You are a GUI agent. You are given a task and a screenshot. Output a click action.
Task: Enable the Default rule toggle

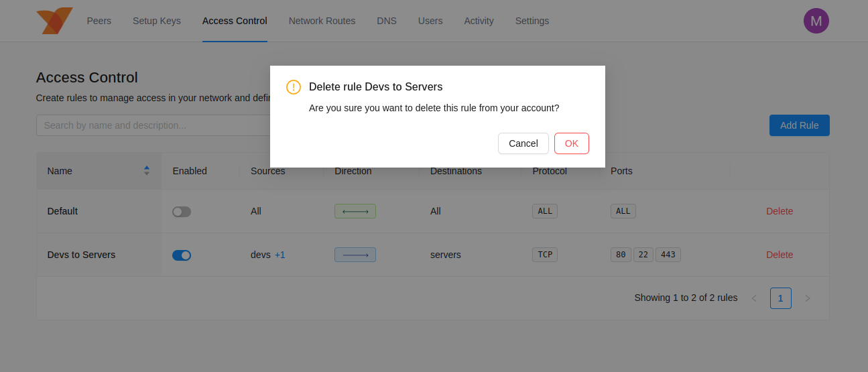tap(182, 212)
